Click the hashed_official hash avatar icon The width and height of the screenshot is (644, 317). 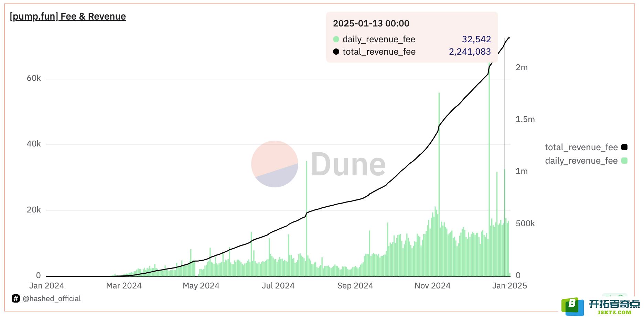point(16,298)
